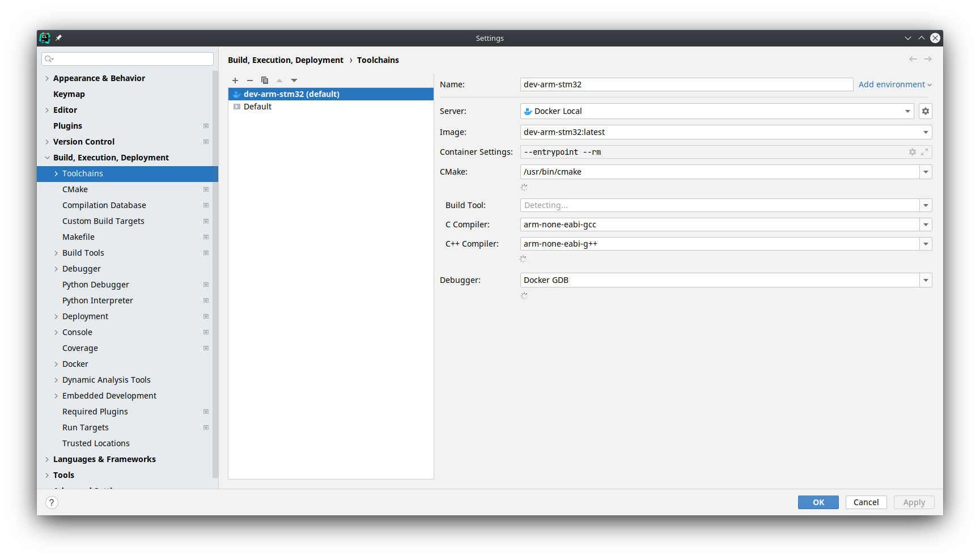Remove the selected toolchain with the minus icon
Screen dimensions: 980x559
click(250, 81)
